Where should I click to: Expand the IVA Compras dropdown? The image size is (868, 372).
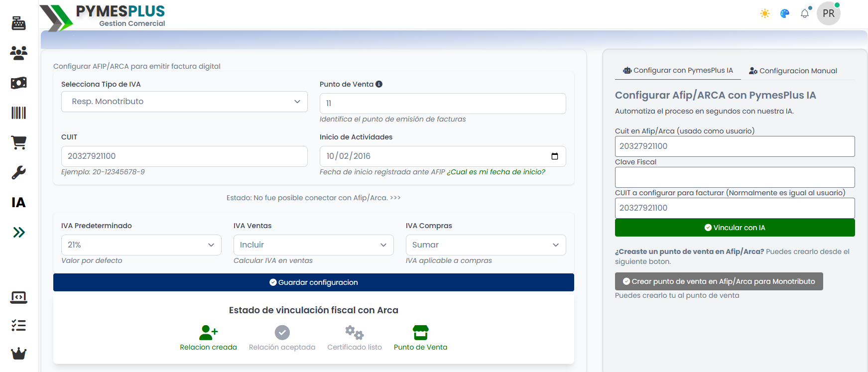pos(486,245)
